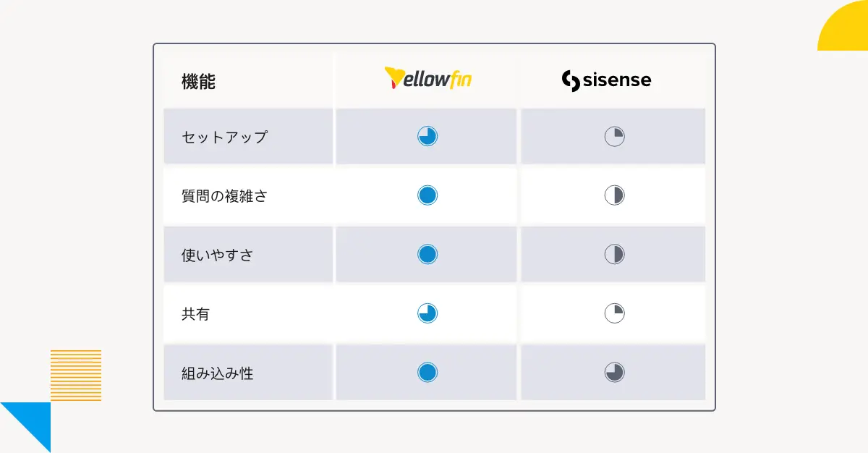Click the 共有 row label

pos(195,314)
